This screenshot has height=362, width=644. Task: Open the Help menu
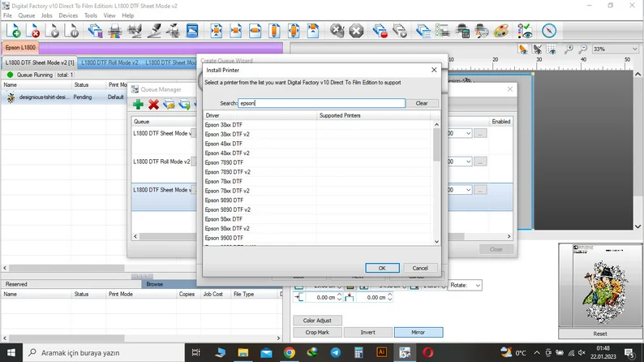[127, 15]
